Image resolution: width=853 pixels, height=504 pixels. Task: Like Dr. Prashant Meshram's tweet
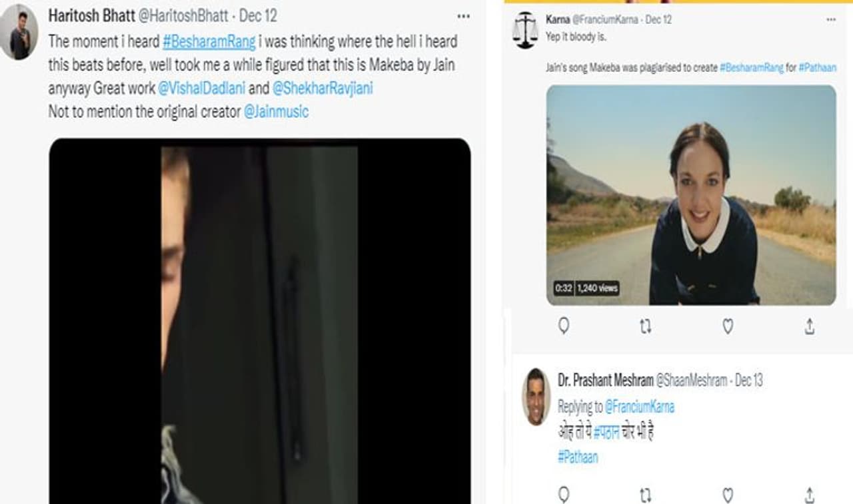pos(728,495)
